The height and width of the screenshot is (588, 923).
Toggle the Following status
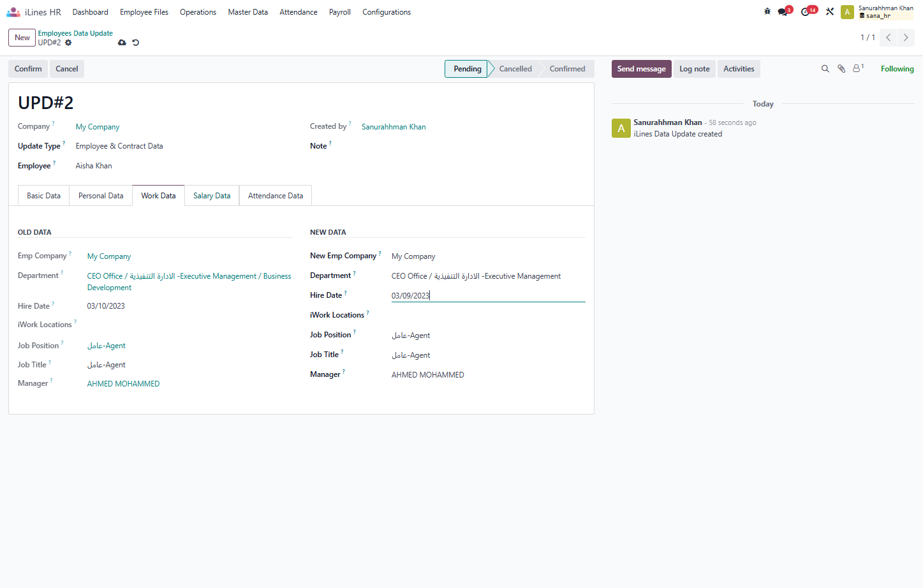[897, 69]
